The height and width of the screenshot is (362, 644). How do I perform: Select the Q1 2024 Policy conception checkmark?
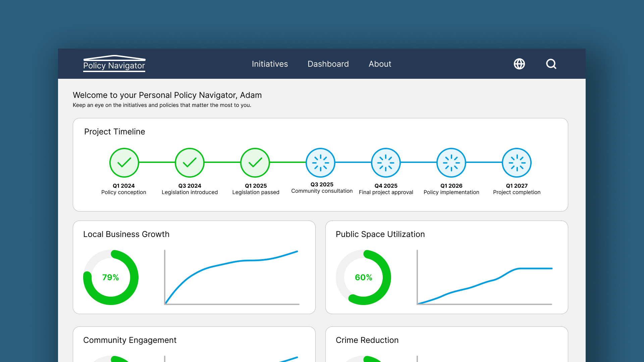click(124, 163)
